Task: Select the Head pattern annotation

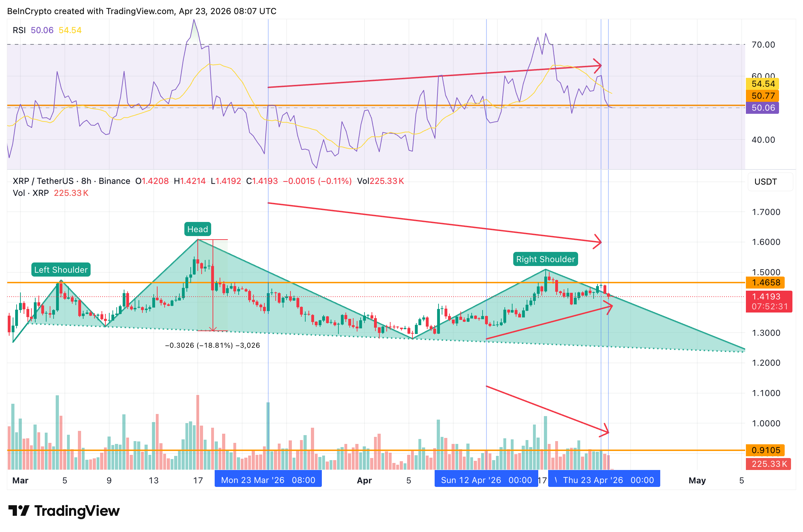Action: [x=197, y=229]
